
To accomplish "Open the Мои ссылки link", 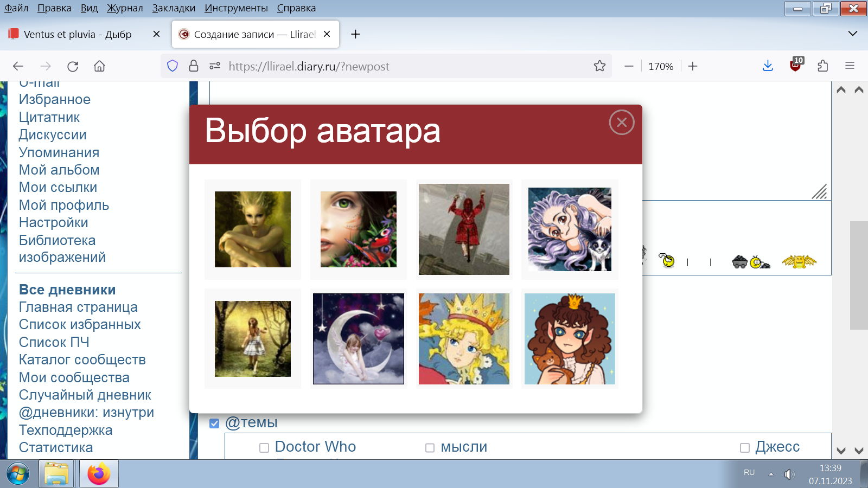I will point(58,187).
